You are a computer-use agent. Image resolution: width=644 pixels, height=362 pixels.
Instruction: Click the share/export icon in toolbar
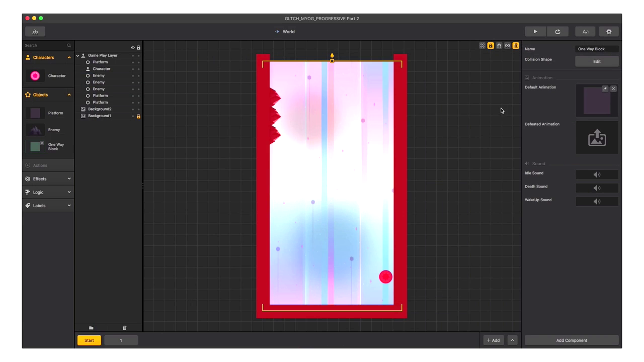[557, 32]
